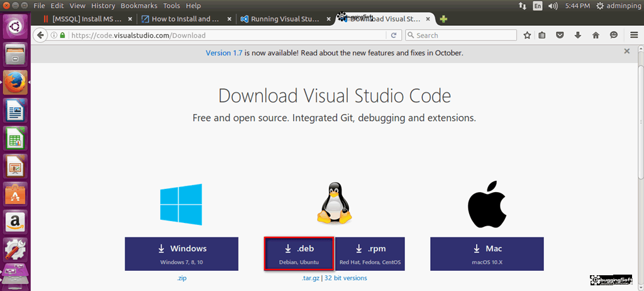The width and height of the screenshot is (644, 291).
Task: Open network indicator in top panel
Action: click(x=523, y=6)
